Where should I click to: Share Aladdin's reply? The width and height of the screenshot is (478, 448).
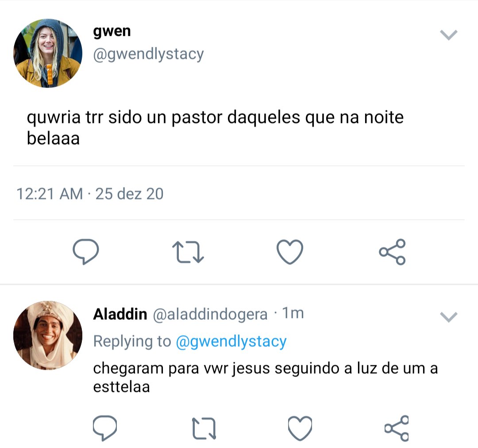(x=396, y=428)
